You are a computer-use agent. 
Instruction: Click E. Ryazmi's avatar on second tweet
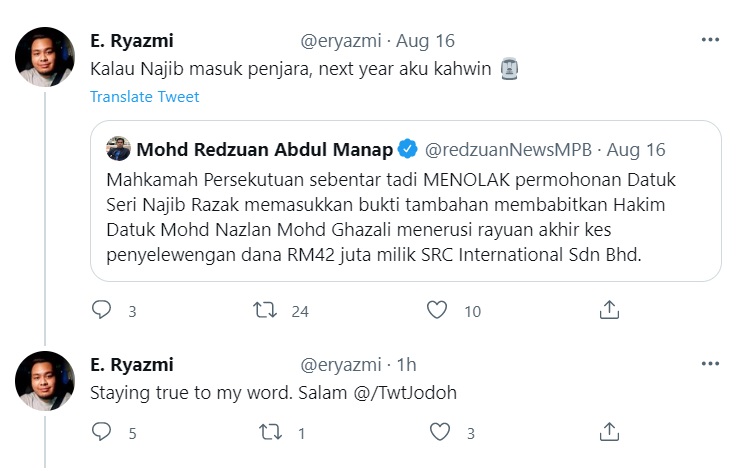click(x=45, y=381)
